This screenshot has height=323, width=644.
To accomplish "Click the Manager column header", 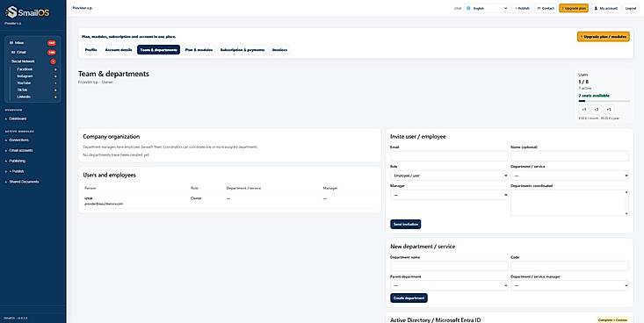I will click(x=330, y=188).
